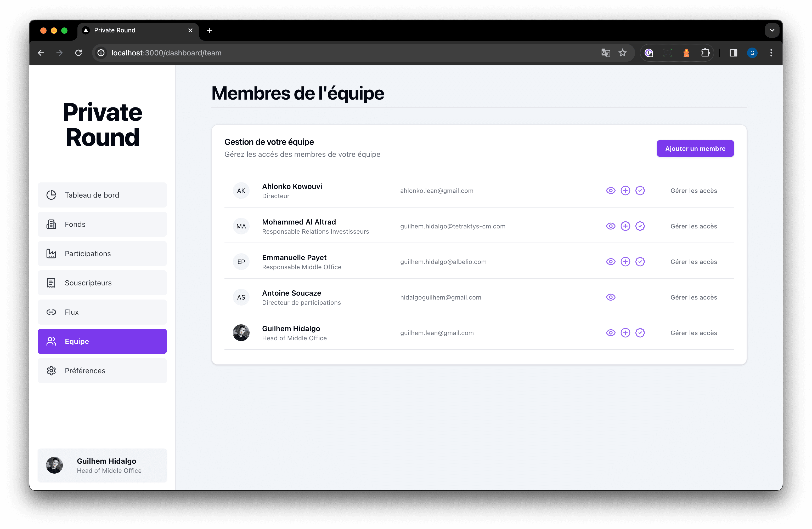Screen dimensions: 812x529
Task: Select the Private Round browser tab
Action: 138,30
